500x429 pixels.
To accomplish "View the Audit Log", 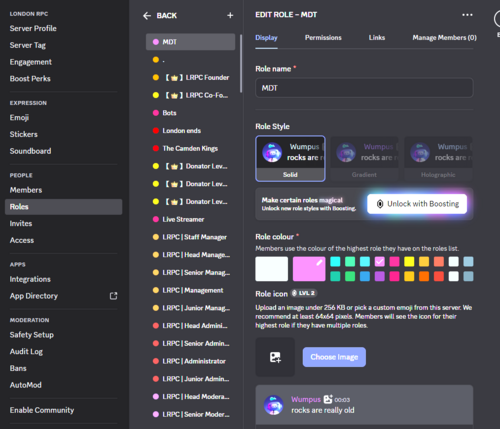I will 63,351.
